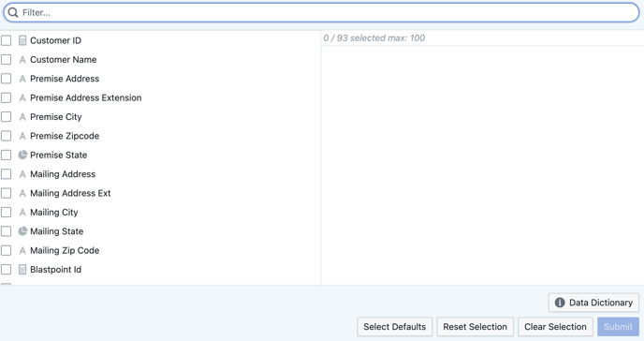Click the pie chart icon beside Mailing State
644x341 pixels.
click(22, 231)
